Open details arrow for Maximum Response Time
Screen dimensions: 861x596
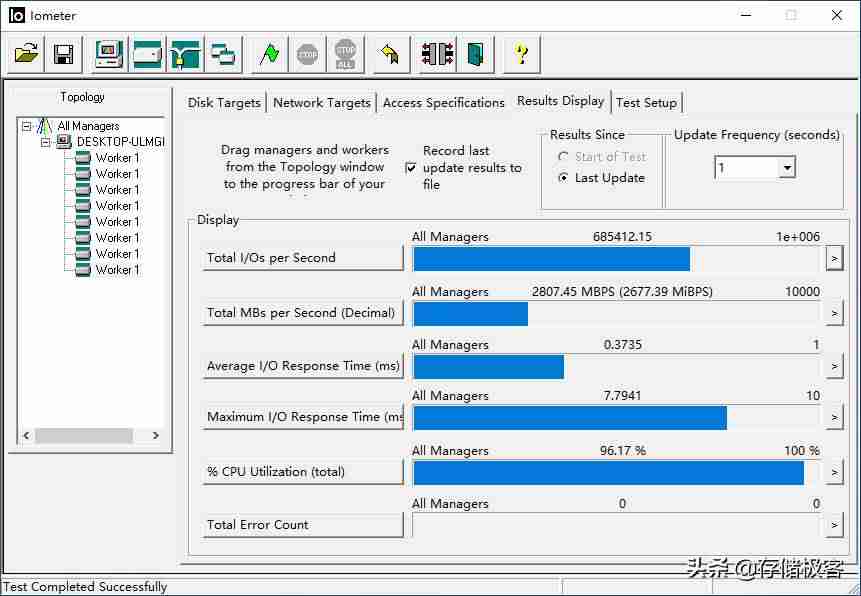click(834, 417)
